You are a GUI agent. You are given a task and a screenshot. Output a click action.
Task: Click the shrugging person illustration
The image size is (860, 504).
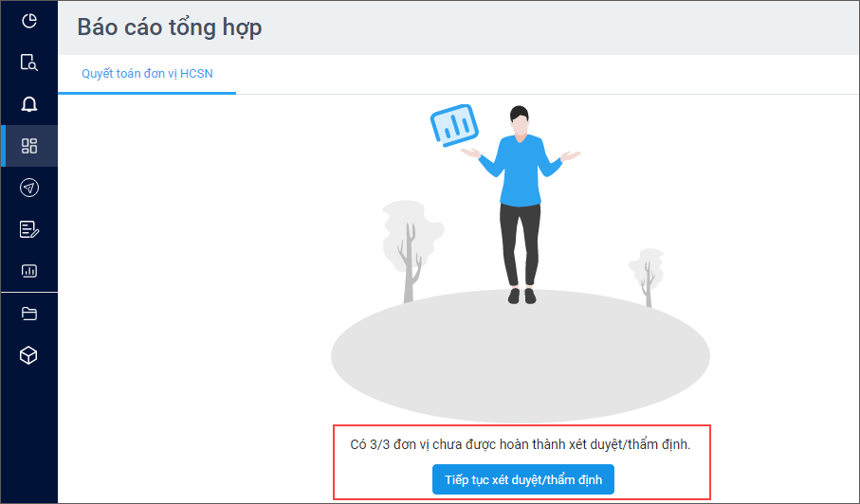[520, 205]
